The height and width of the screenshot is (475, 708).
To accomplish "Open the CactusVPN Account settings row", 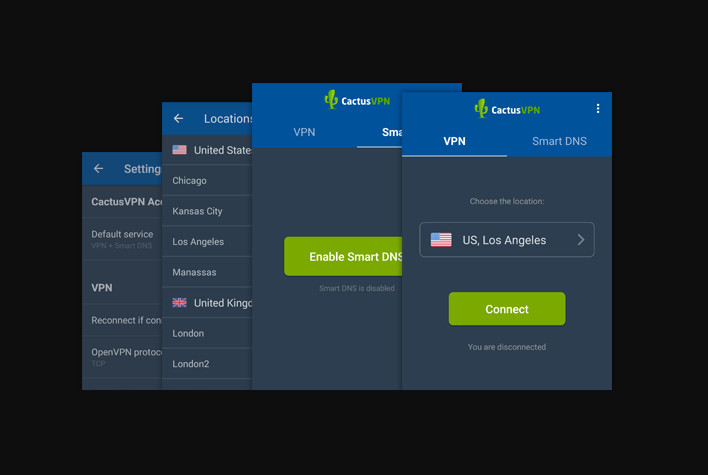I will pos(122,202).
